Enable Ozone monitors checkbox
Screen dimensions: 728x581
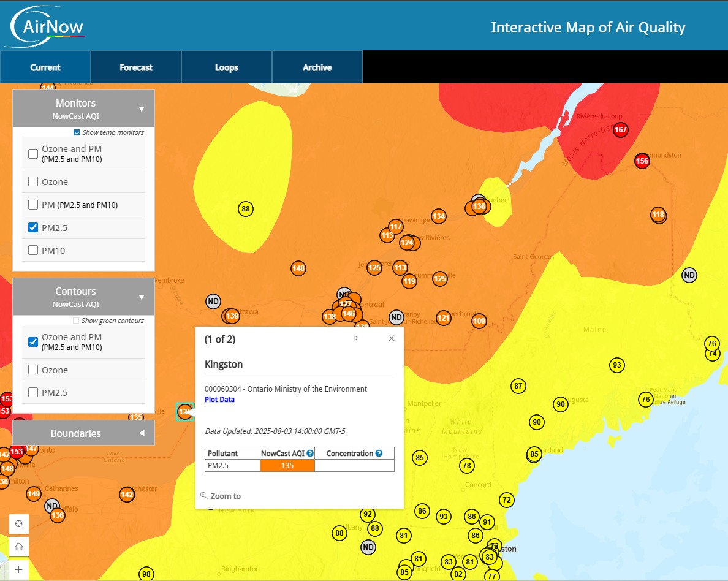(x=33, y=181)
